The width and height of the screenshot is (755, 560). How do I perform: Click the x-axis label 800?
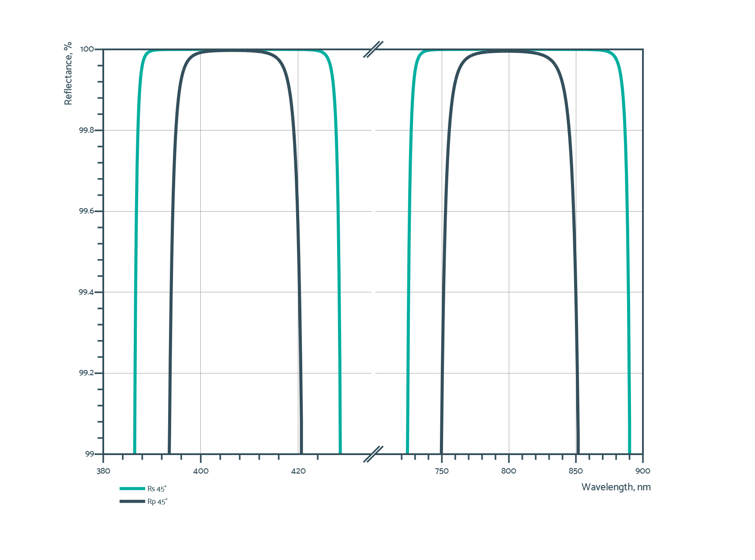point(509,471)
